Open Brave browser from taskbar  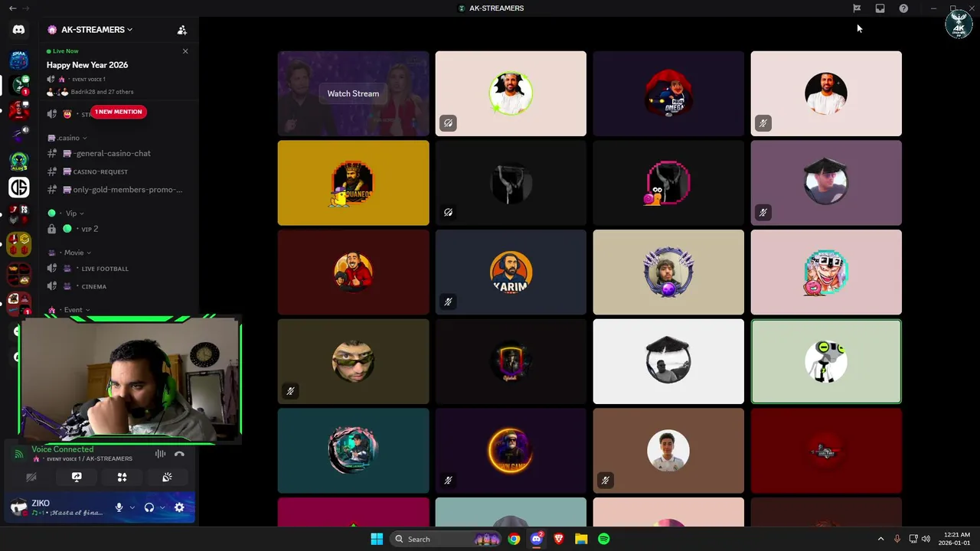(x=559, y=539)
